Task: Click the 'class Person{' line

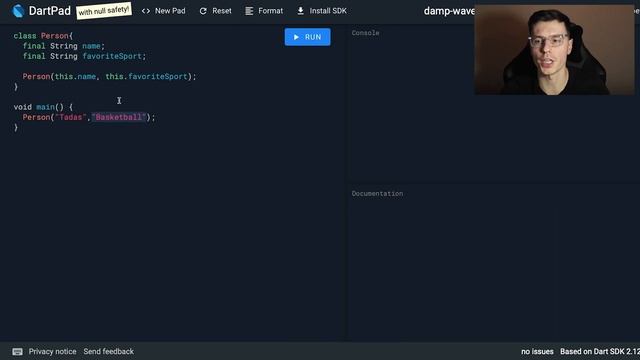Action: (43, 36)
